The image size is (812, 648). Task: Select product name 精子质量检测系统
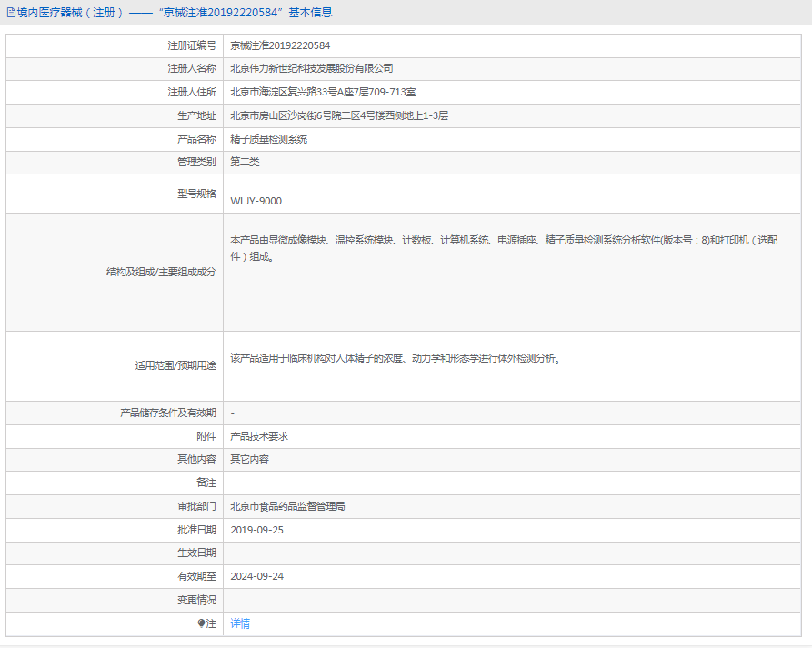(x=269, y=139)
